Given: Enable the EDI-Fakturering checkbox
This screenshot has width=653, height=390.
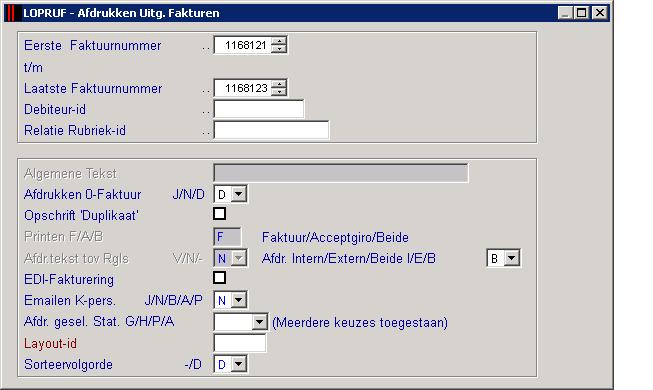Looking at the screenshot, I should click(x=219, y=278).
